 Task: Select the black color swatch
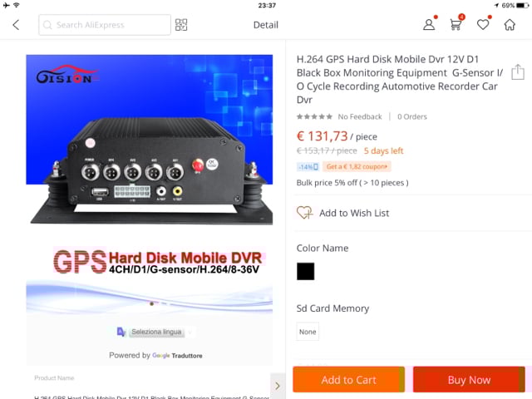[305, 271]
